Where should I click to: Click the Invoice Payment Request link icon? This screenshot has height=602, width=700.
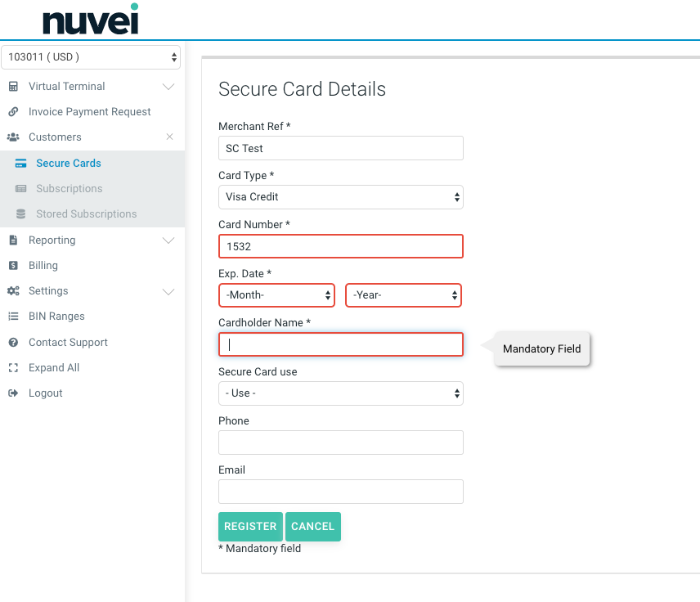coord(13,112)
